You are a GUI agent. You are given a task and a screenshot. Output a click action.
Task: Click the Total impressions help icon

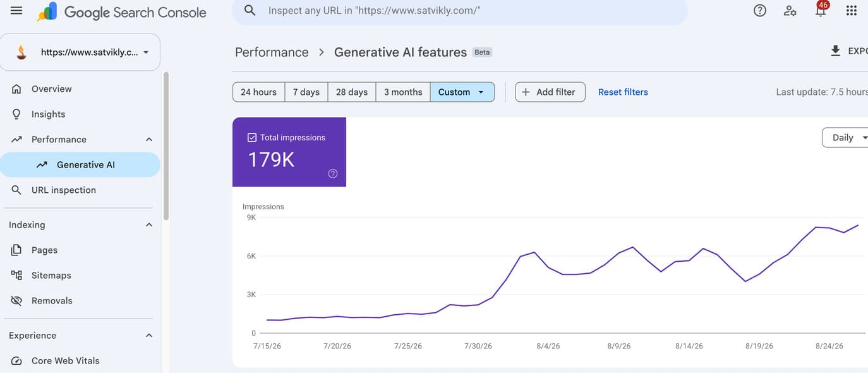tap(333, 174)
